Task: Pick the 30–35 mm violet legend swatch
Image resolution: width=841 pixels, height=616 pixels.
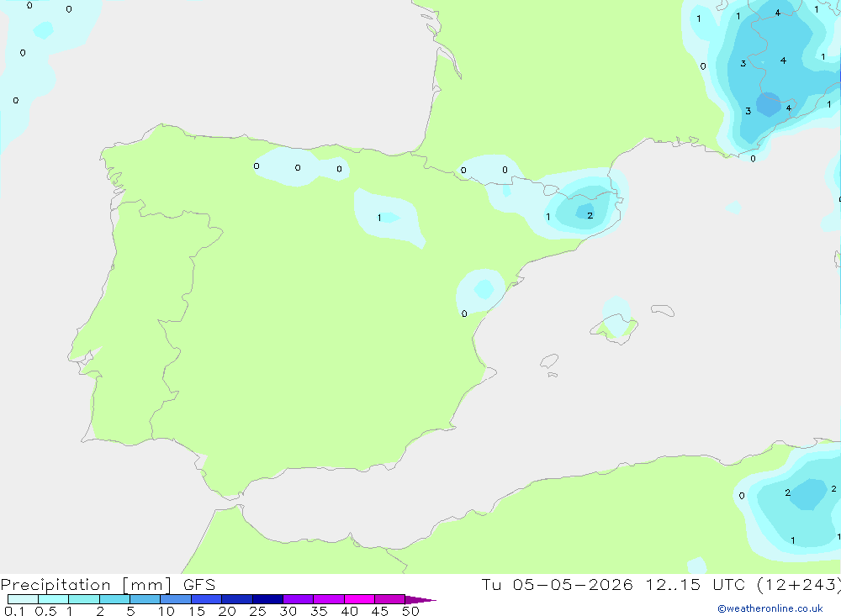Action: click(299, 599)
